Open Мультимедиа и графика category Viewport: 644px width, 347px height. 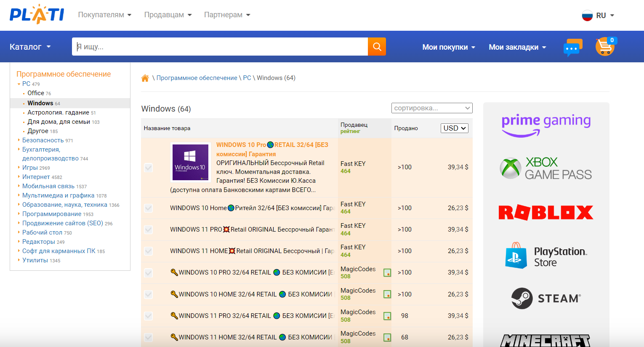tap(58, 195)
